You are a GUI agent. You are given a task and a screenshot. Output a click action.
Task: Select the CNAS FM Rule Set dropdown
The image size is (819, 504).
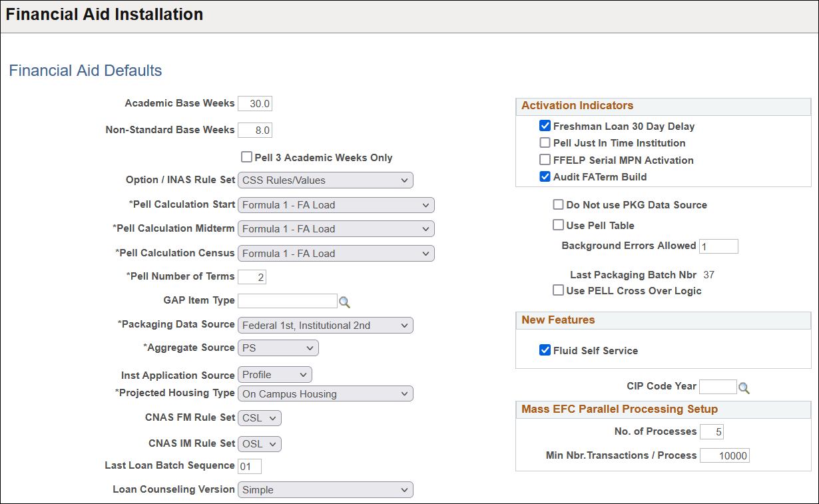point(260,418)
